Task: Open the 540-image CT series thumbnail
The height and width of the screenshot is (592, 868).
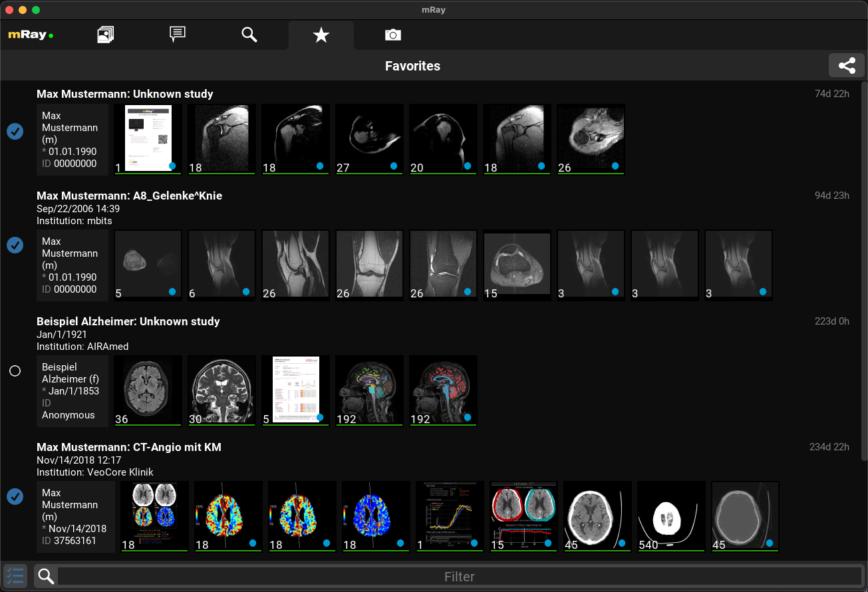Action: (670, 517)
